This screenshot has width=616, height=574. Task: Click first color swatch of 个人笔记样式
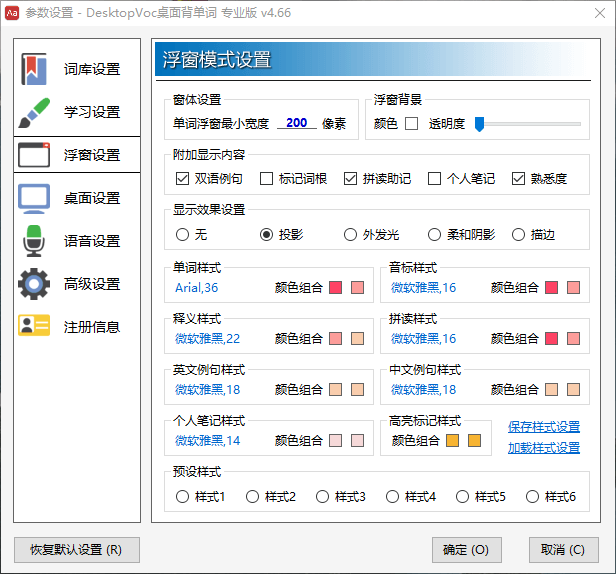pos(336,441)
